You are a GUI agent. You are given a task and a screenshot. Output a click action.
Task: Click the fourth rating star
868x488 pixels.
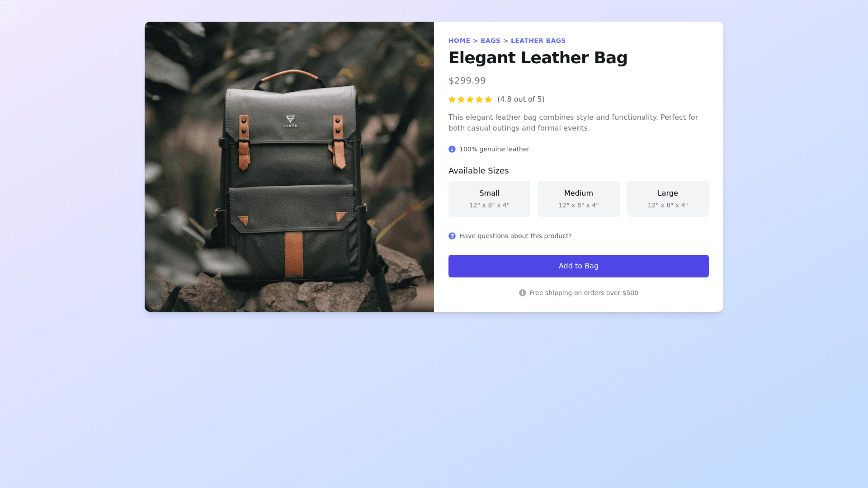click(479, 99)
